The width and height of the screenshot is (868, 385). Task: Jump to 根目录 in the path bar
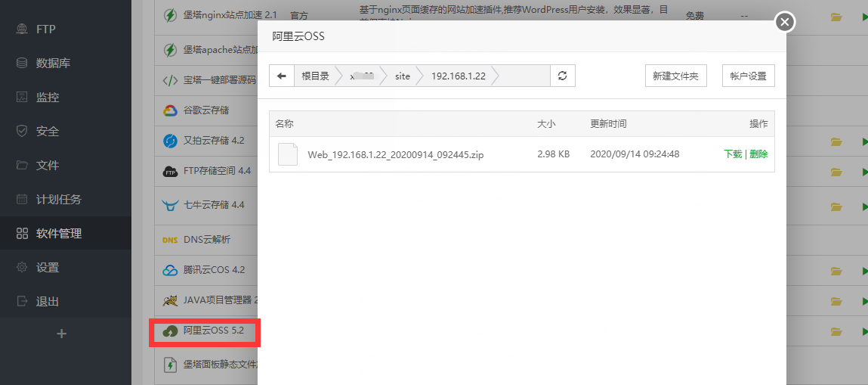click(315, 76)
